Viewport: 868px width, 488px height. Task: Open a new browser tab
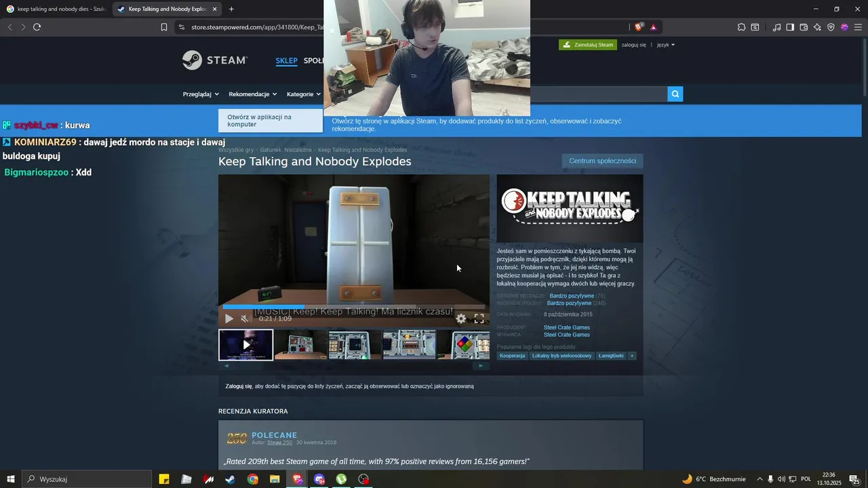pyautogui.click(x=231, y=9)
